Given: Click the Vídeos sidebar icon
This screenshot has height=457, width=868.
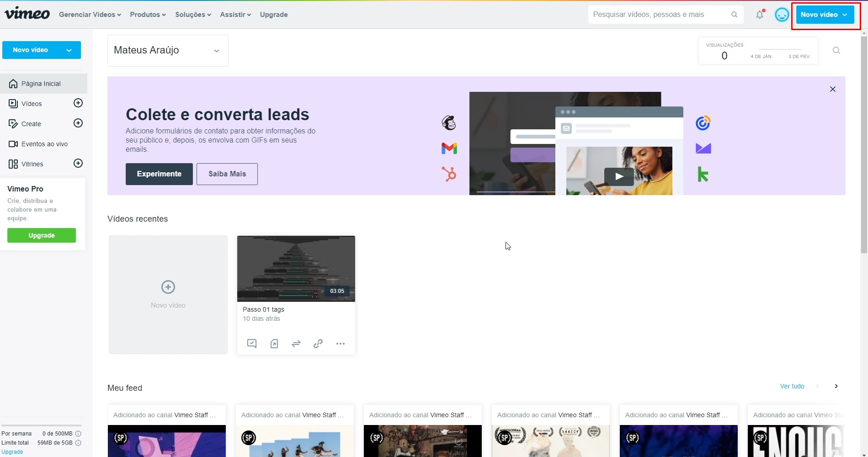Looking at the screenshot, I should pyautogui.click(x=13, y=104).
